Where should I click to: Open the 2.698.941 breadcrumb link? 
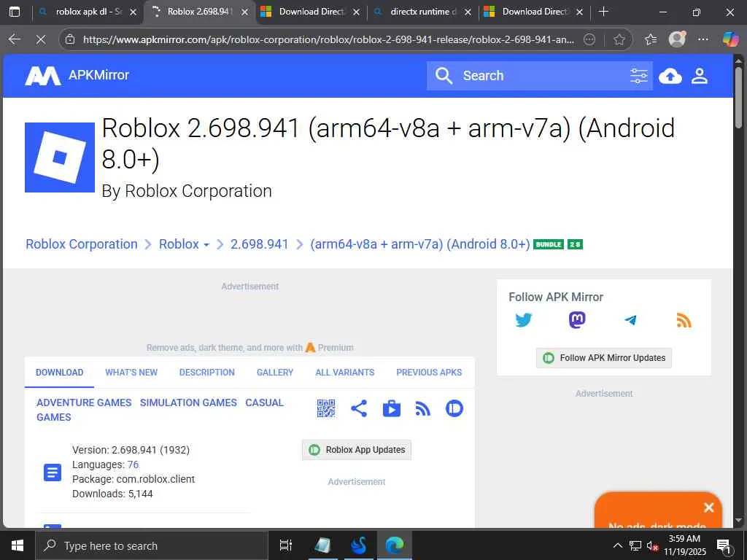[260, 244]
